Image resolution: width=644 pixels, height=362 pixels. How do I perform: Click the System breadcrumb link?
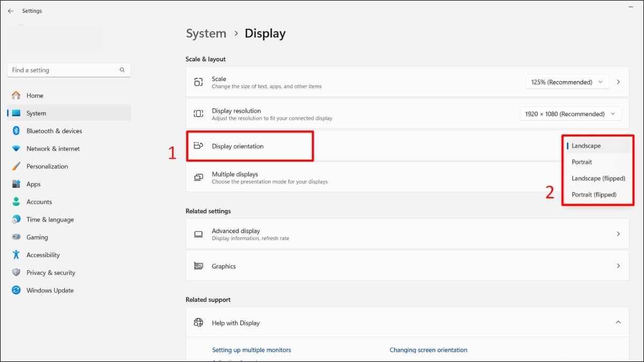tap(206, 33)
